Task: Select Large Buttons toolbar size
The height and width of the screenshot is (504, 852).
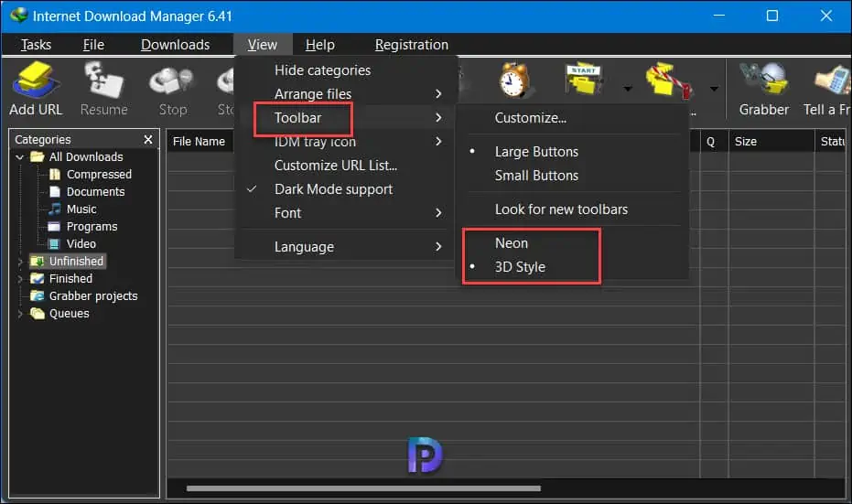Action: point(536,152)
